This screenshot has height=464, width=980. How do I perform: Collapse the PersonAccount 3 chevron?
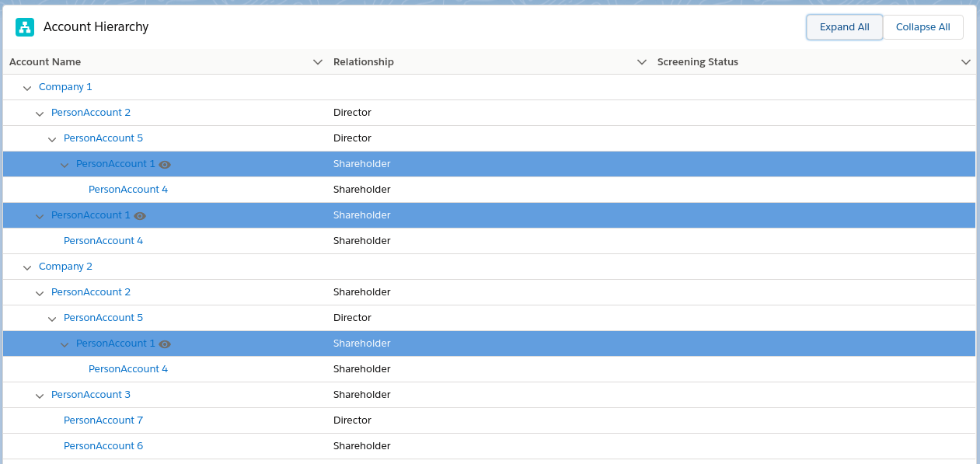pos(40,396)
